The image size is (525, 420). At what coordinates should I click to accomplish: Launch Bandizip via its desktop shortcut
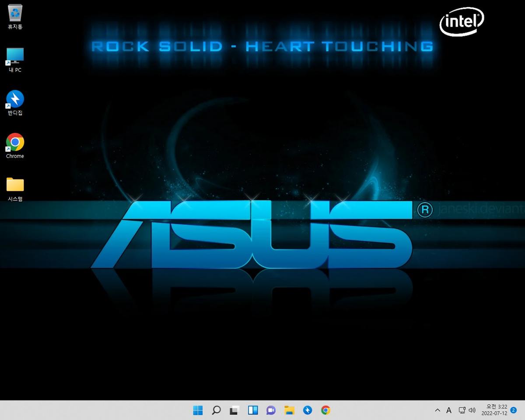coord(14,99)
